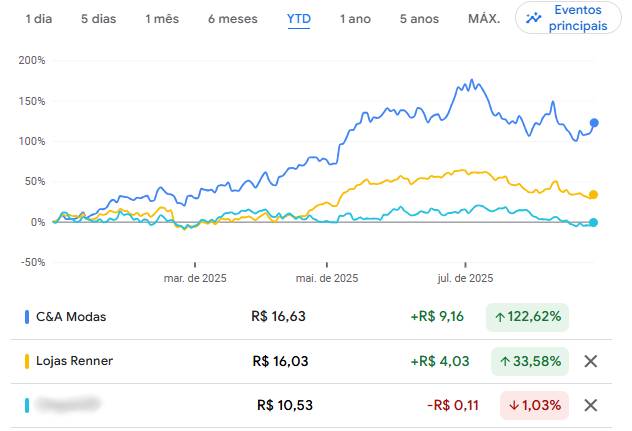The width and height of the screenshot is (632, 431).
Task: Switch to the 5 dias range
Action: [98, 19]
